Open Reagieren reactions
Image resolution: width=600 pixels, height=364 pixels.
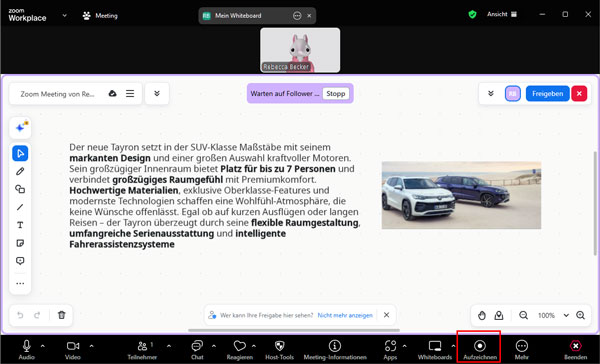[x=240, y=350]
